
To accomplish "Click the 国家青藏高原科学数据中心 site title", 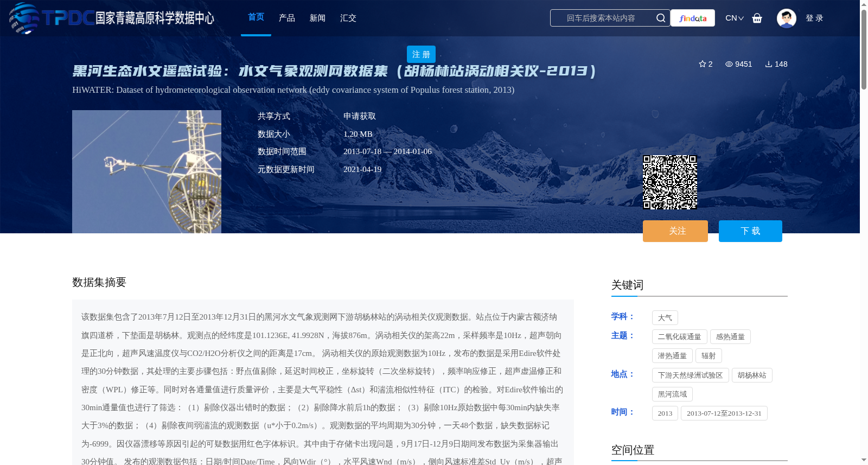I will [155, 18].
